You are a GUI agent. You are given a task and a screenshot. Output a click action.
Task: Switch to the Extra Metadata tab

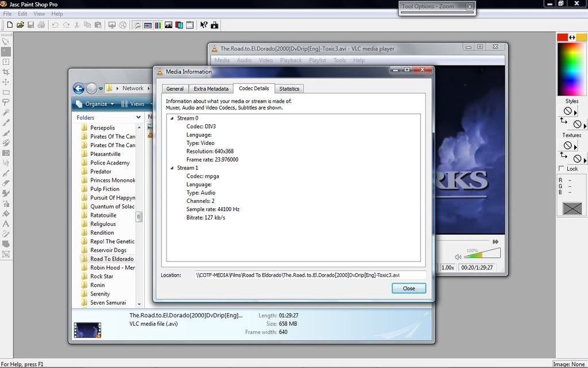pyautogui.click(x=211, y=89)
